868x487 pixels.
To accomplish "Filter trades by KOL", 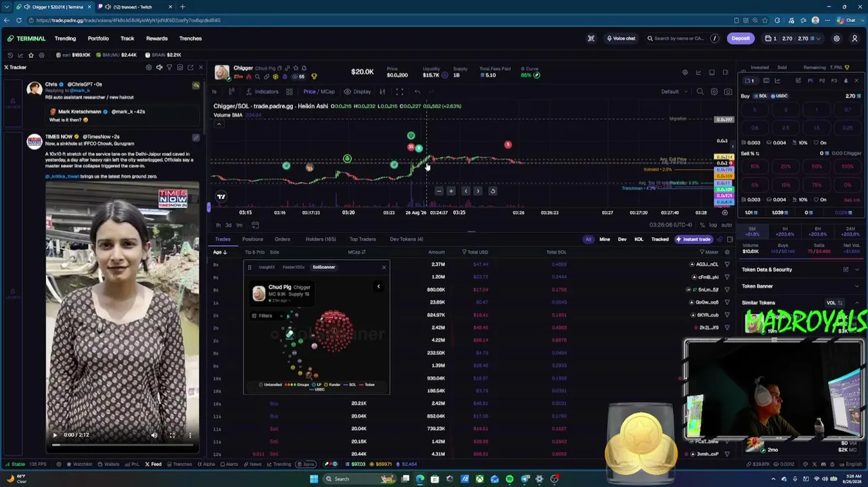I will click(639, 239).
